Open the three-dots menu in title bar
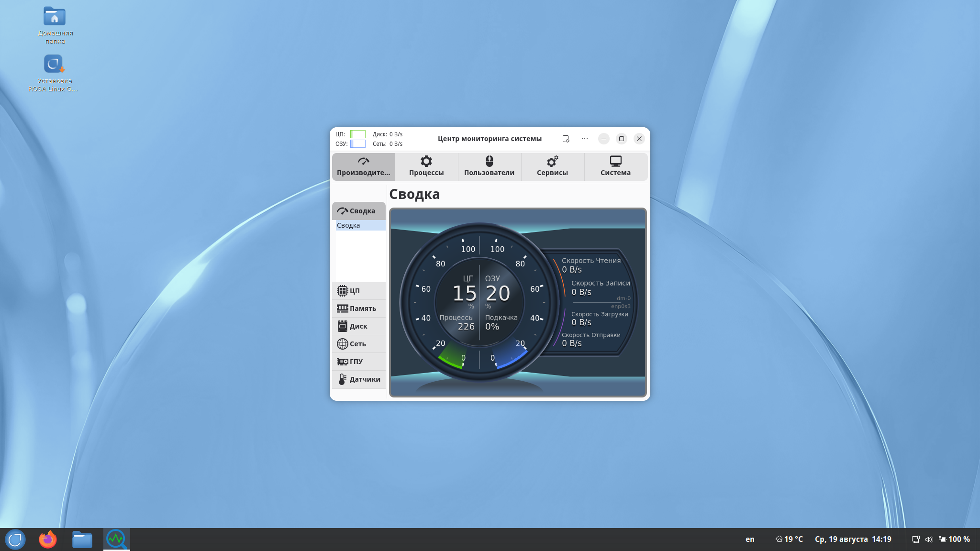The height and width of the screenshot is (551, 980). 585,139
